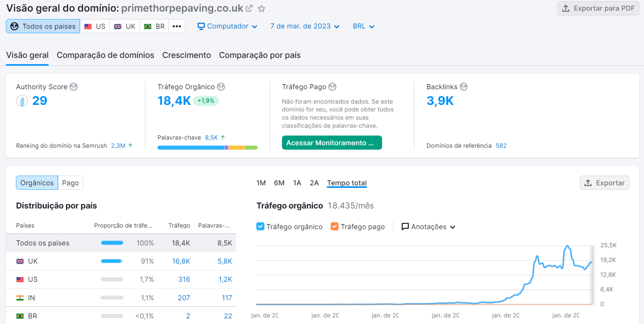Click the UK flag in distribution table
The image size is (644, 324).
(20, 261)
